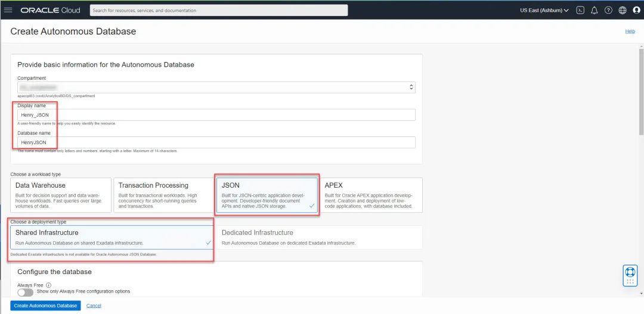Image resolution: width=644 pixels, height=314 pixels.
Task: Click the page vertical scrollbar
Action: [x=641, y=92]
